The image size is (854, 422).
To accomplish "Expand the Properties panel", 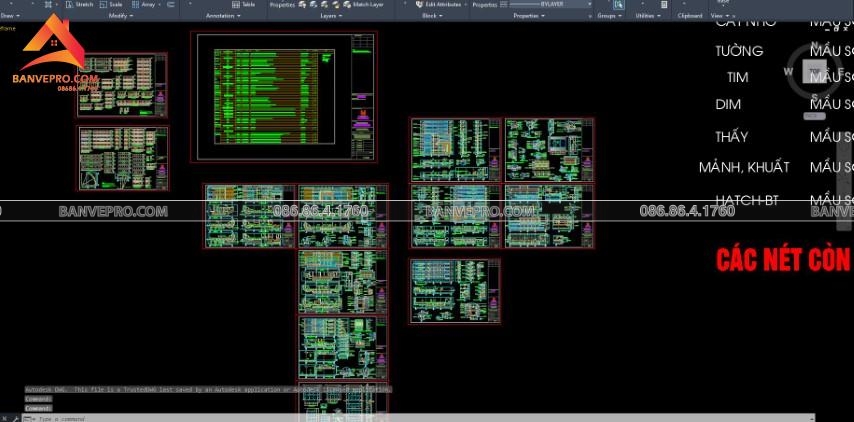I will [x=529, y=16].
